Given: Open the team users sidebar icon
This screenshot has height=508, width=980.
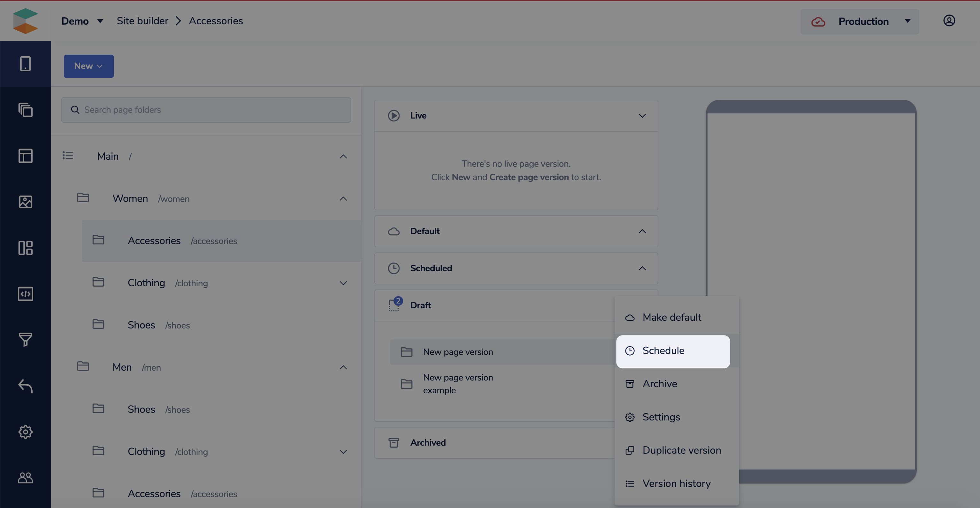Looking at the screenshot, I should click(25, 478).
